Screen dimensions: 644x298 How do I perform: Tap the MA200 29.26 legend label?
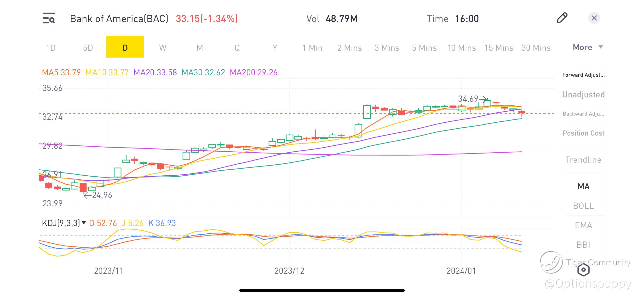coord(253,72)
